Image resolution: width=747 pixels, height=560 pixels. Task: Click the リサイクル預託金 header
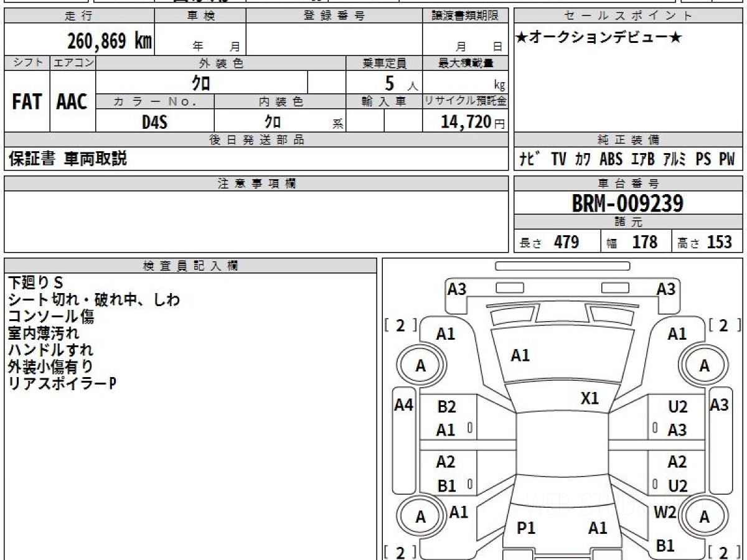[x=466, y=101]
